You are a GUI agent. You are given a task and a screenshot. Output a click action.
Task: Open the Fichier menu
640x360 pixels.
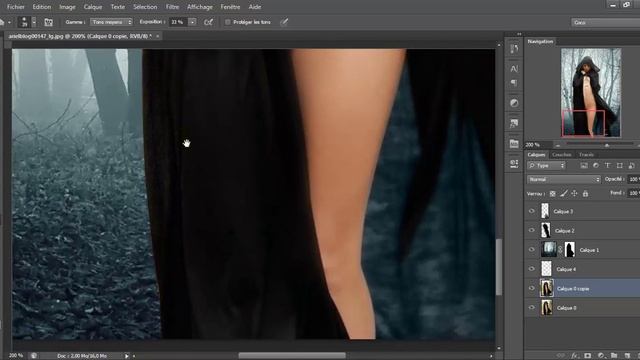tap(16, 7)
